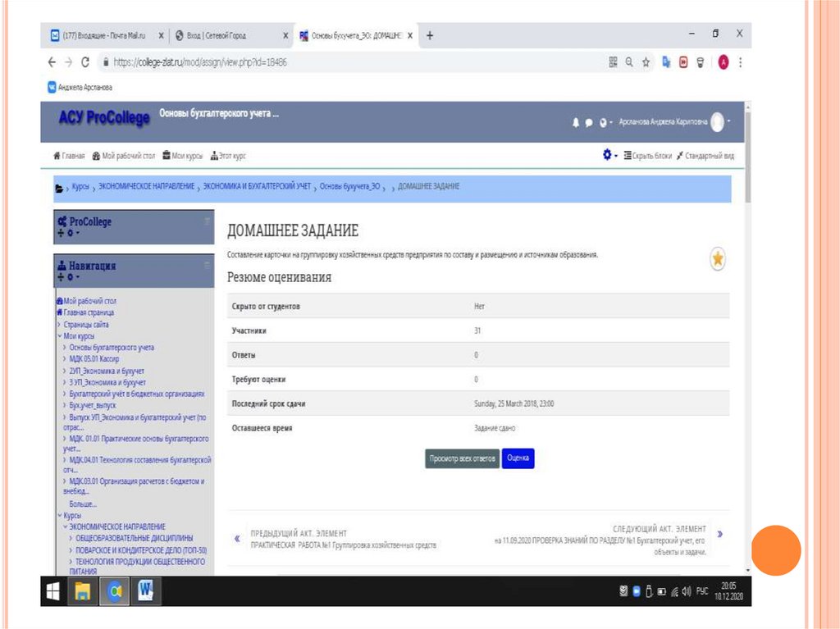Open the new tab plus button
This screenshot has width=840, height=629.
(x=430, y=35)
